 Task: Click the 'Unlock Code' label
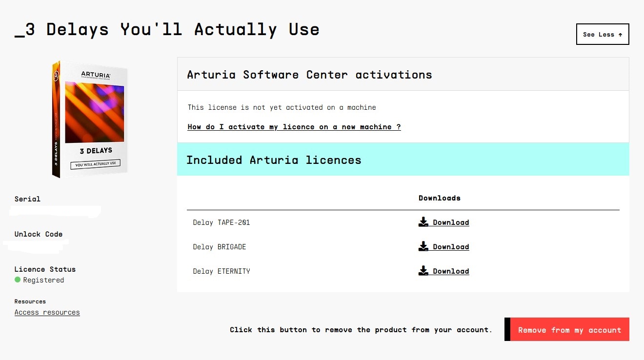pyautogui.click(x=39, y=234)
